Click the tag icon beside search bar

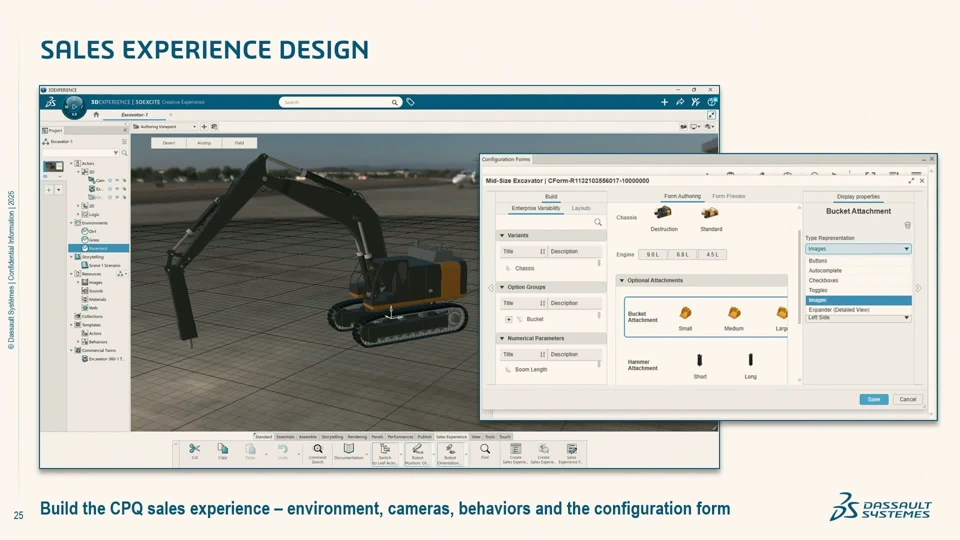tap(410, 102)
